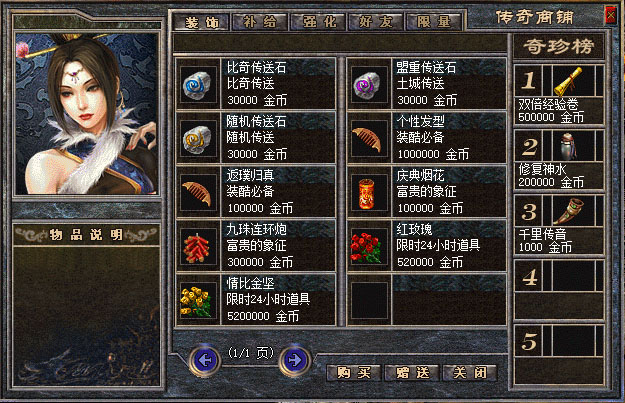Viewport: 625px width, 403px height.
Task: Click the 购买 button
Action: (354, 373)
